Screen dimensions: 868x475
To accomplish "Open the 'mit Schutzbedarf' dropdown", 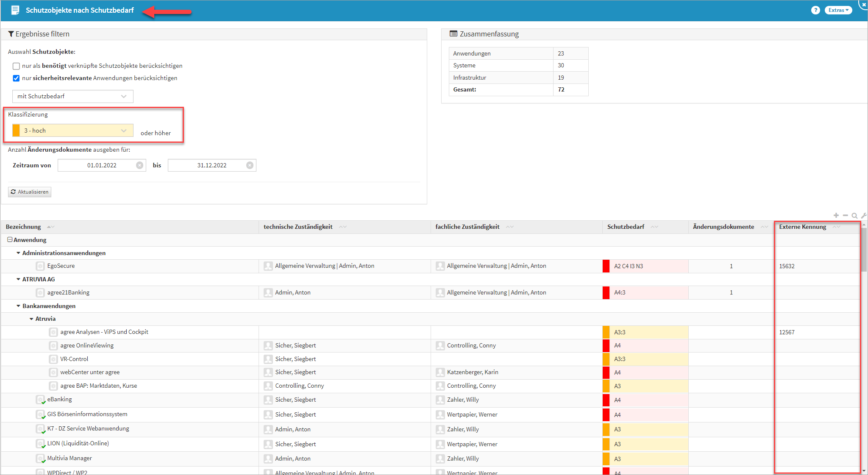I will coord(72,96).
